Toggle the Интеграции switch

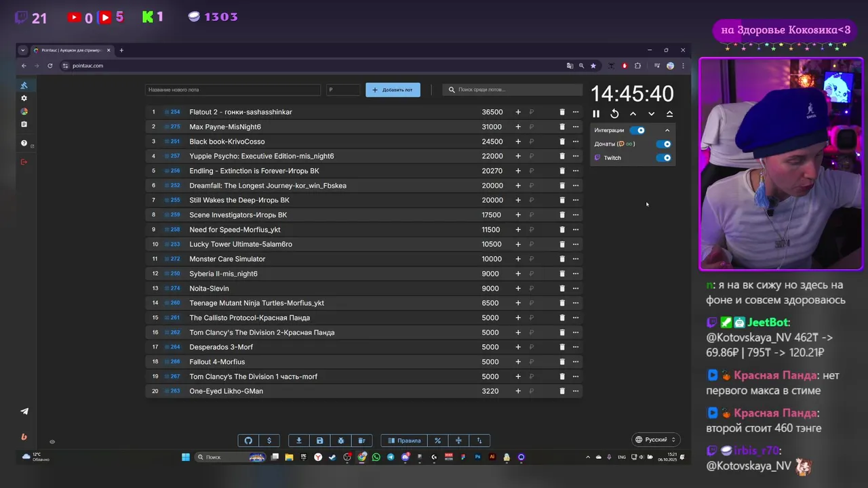tap(637, 130)
